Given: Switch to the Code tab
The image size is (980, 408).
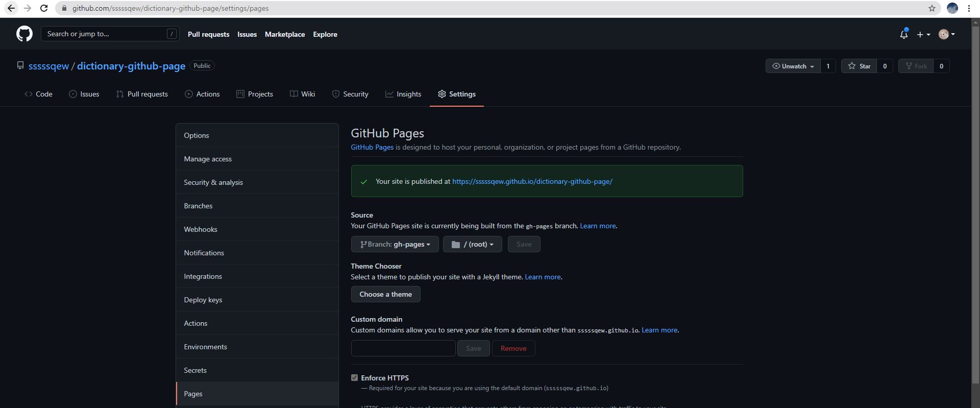Looking at the screenshot, I should [x=38, y=94].
